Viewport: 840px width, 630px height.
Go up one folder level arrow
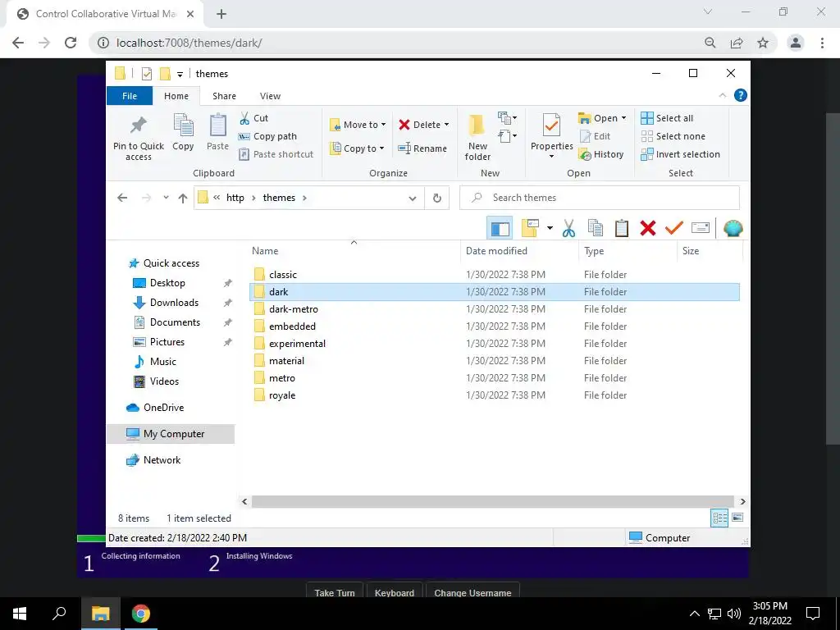pyautogui.click(x=183, y=199)
